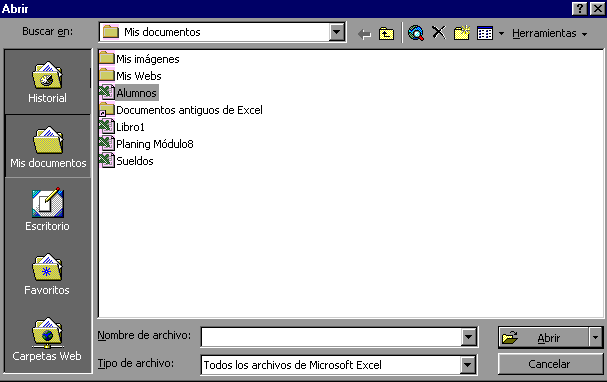Click the Abrir button

(x=544, y=338)
